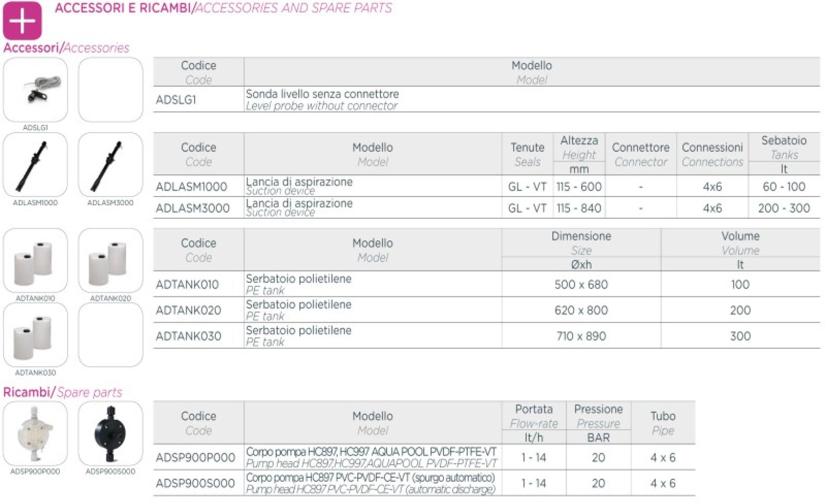Open the ADSP900P000 white pump head image
Image resolution: width=826 pixels, height=504 pixels.
click(35, 433)
